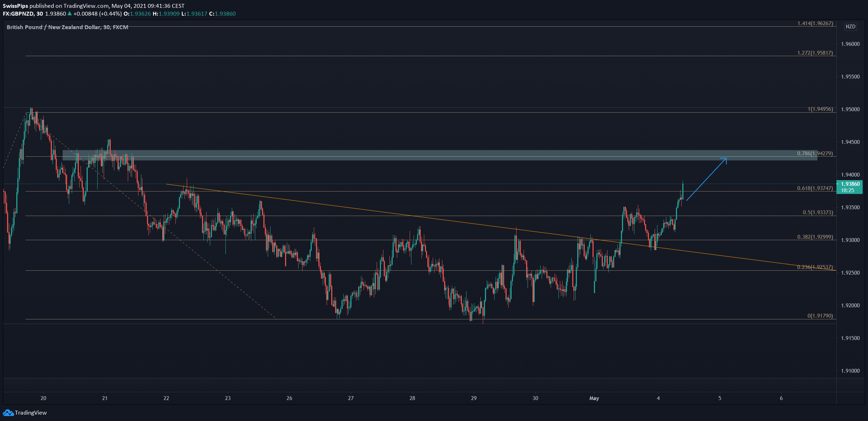
Task: Click date 6 on time axis
Action: coord(781,398)
